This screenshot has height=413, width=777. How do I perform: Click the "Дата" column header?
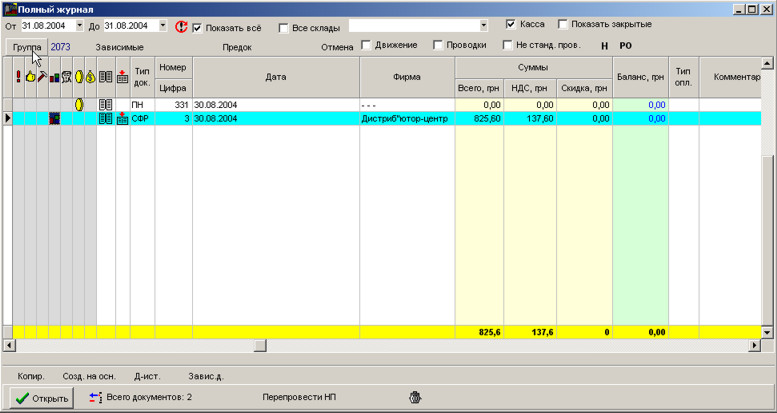pyautogui.click(x=276, y=76)
